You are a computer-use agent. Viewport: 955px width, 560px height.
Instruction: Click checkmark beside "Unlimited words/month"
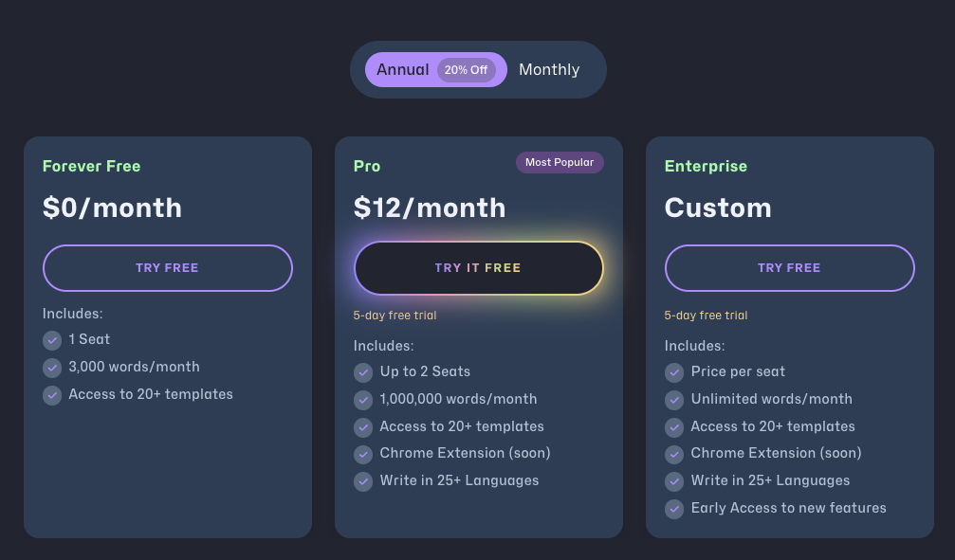click(x=674, y=400)
